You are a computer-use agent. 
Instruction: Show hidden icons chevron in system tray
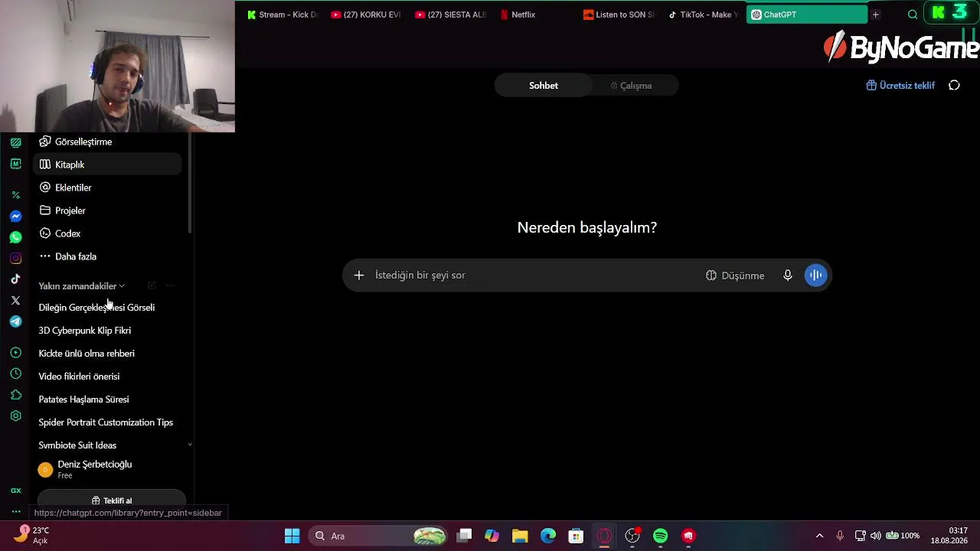[819, 536]
